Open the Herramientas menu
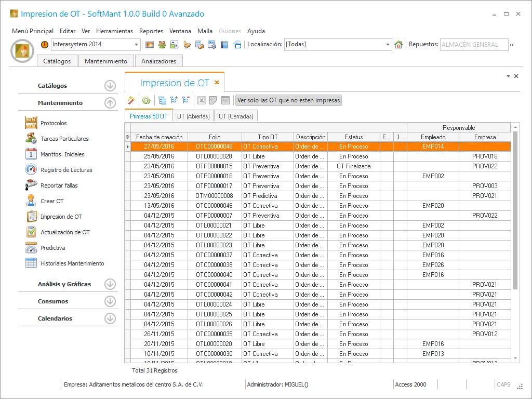The image size is (532, 399). 114,31
